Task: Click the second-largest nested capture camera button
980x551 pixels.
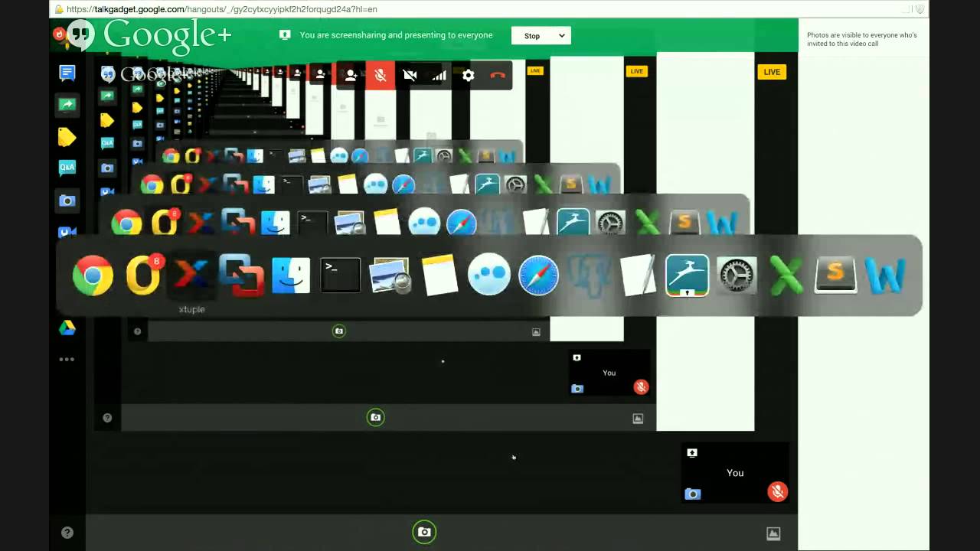Action: click(x=375, y=417)
